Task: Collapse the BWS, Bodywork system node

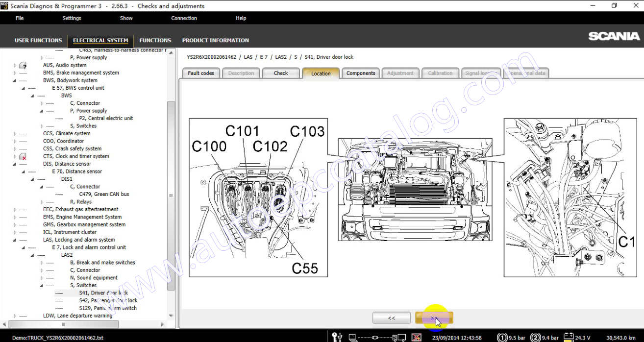Action: point(15,80)
